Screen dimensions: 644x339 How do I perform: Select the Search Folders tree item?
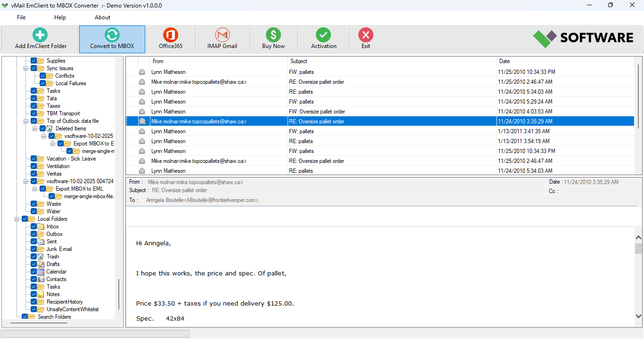[54, 317]
